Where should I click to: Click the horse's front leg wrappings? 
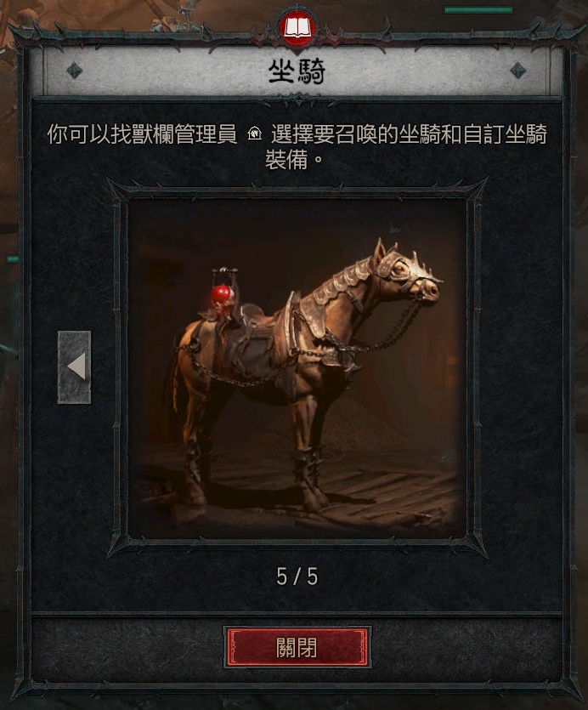[x=309, y=473]
